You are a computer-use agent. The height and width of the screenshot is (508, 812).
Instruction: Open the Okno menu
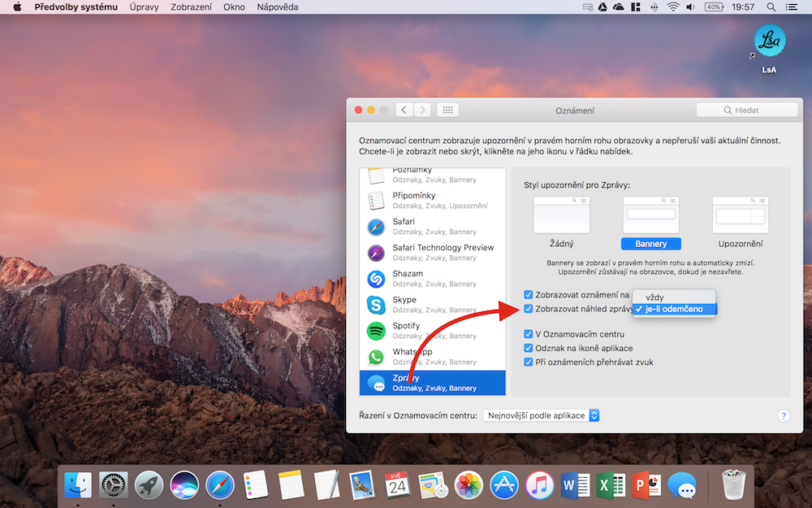(234, 7)
